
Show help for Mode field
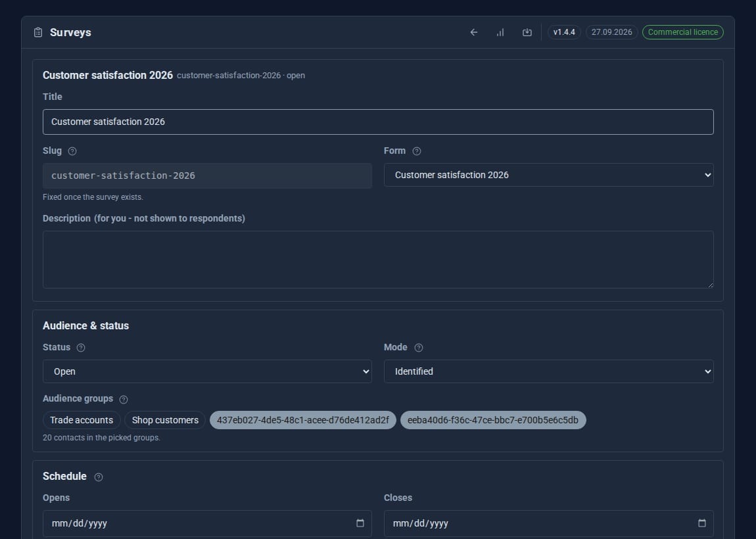coord(419,348)
